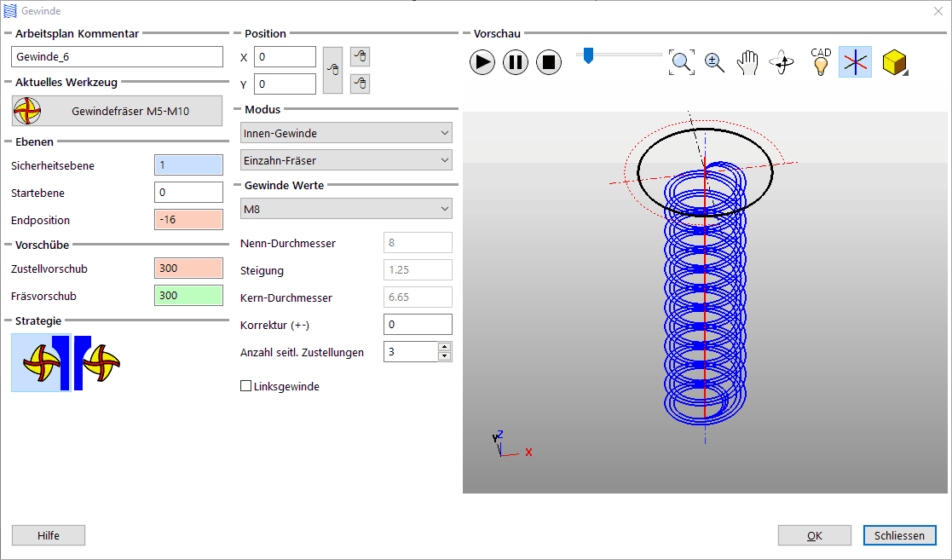Image resolution: width=952 pixels, height=560 pixels.
Task: Pick X position with mouse button
Action: (360, 56)
